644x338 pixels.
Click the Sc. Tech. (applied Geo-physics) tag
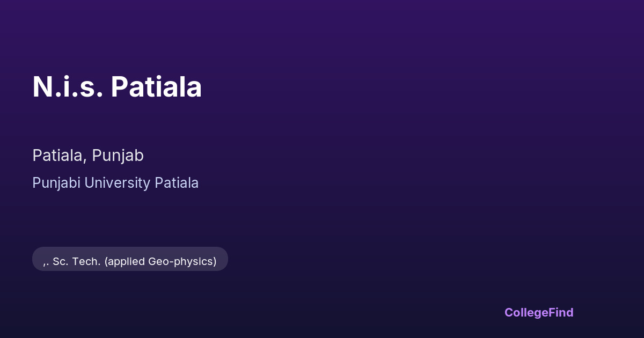(x=130, y=261)
